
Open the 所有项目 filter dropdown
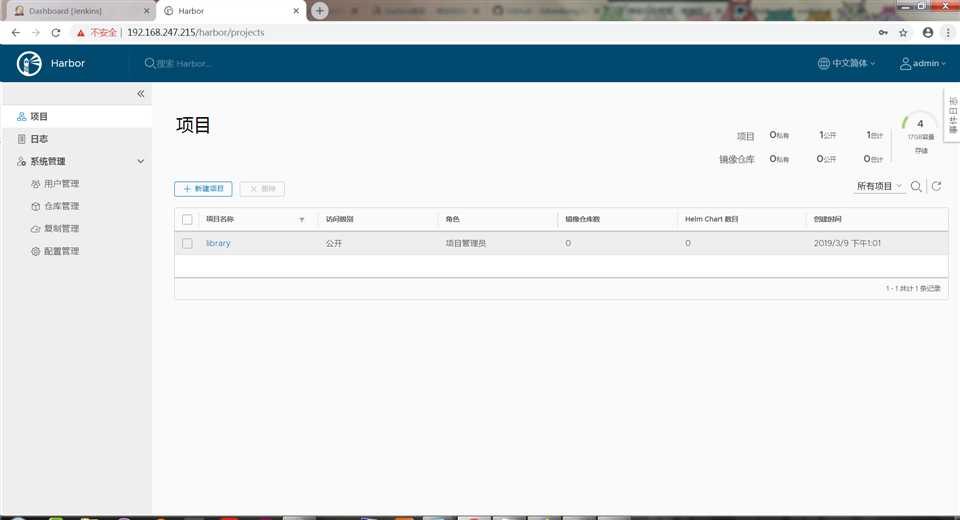pos(879,186)
